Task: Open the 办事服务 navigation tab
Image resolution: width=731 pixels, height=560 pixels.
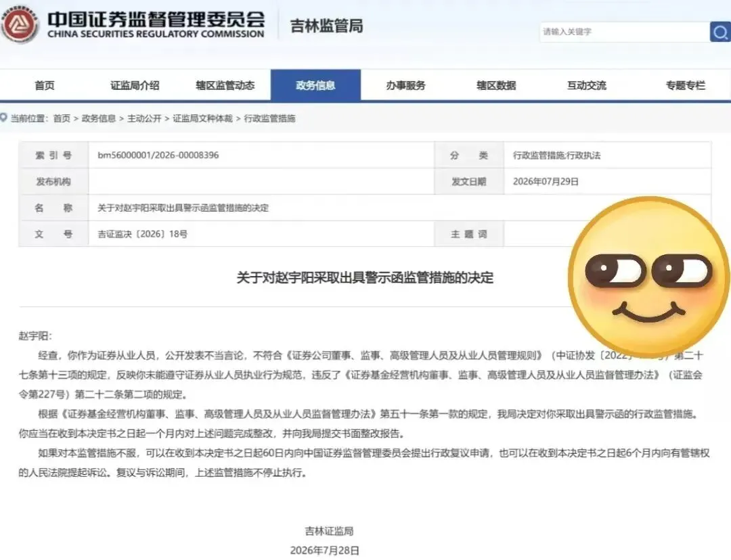Action: (x=405, y=85)
